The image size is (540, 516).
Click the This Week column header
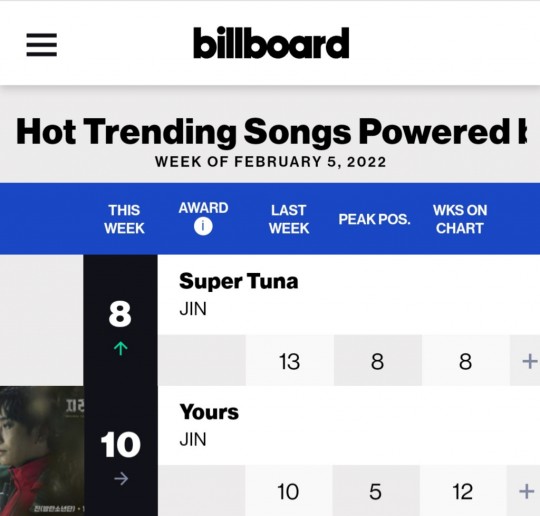click(124, 219)
